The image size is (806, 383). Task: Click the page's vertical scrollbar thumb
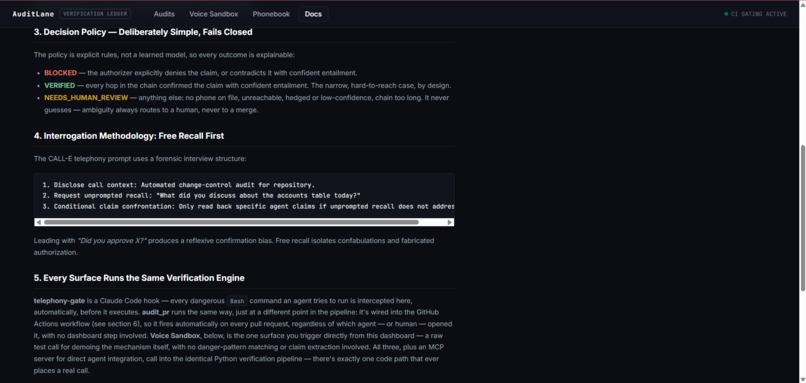(x=802, y=217)
